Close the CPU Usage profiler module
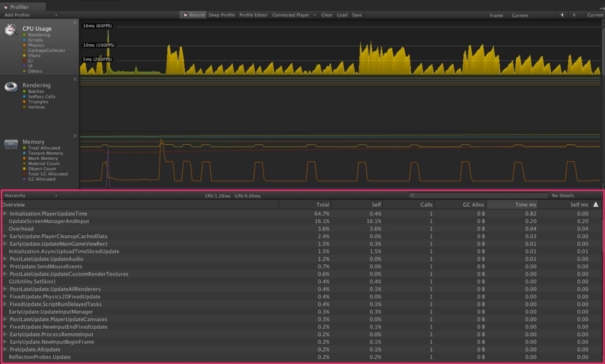The image size is (605, 364). 75,23
